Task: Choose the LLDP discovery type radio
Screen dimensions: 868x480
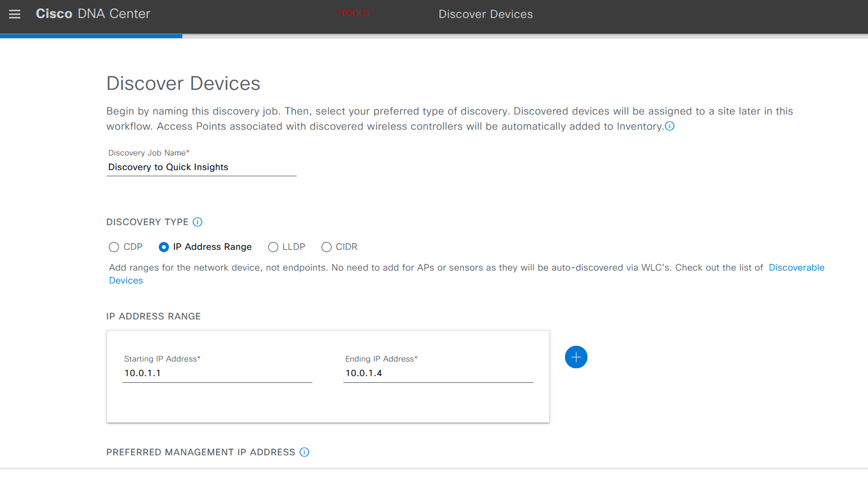Action: (x=273, y=247)
